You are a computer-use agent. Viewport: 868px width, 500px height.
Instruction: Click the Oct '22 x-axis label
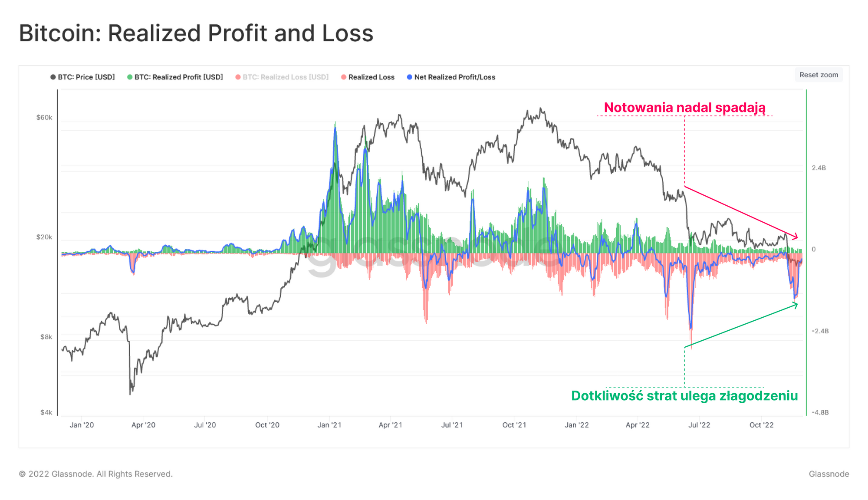pos(761,425)
